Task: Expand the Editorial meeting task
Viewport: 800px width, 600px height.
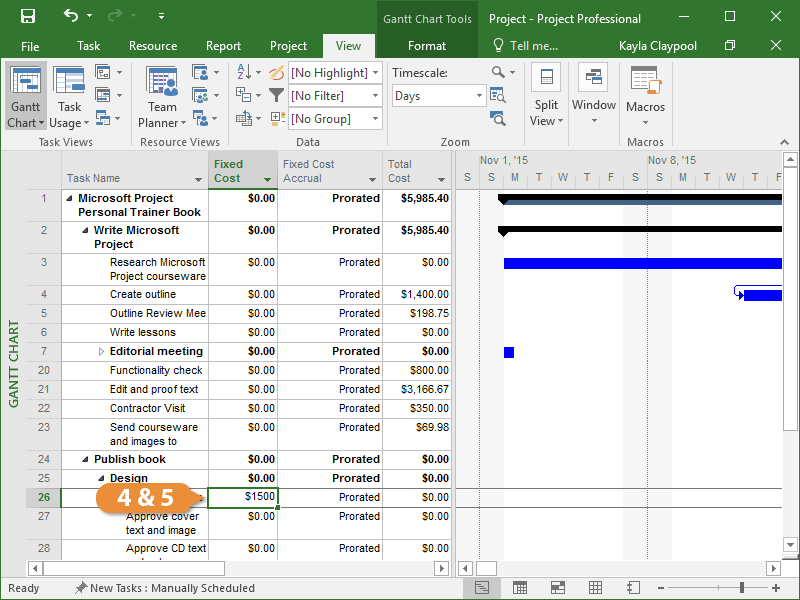Action: coord(101,352)
